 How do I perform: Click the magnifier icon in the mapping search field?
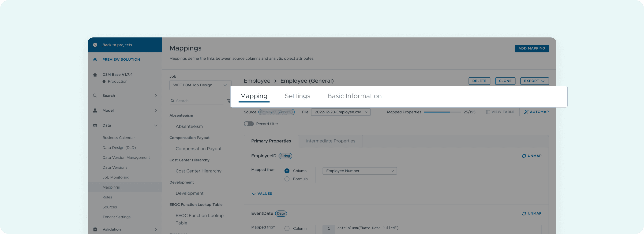click(x=172, y=101)
